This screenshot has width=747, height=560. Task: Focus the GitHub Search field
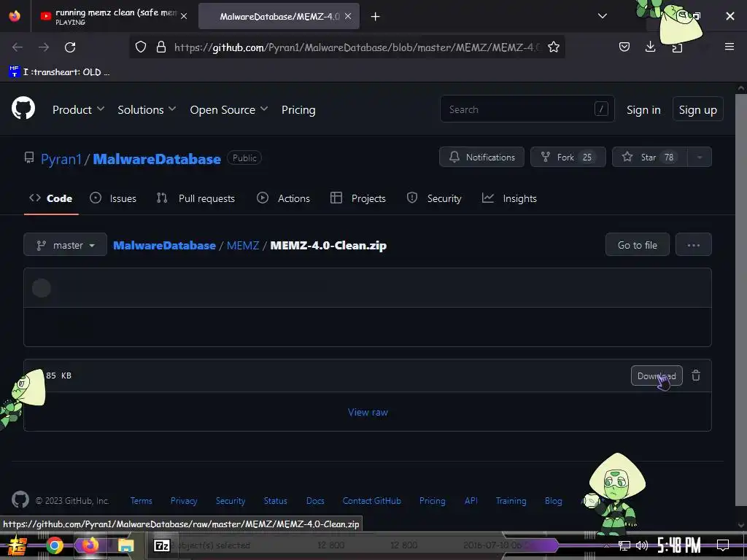pos(527,109)
